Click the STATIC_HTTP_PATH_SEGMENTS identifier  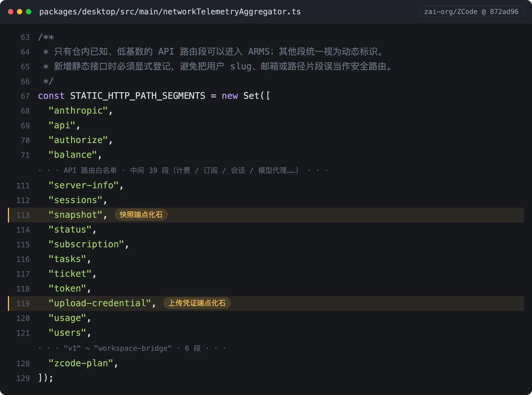click(x=138, y=96)
